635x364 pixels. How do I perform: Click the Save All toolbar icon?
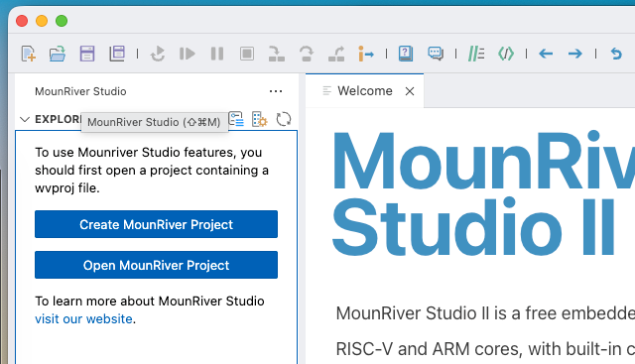(117, 54)
